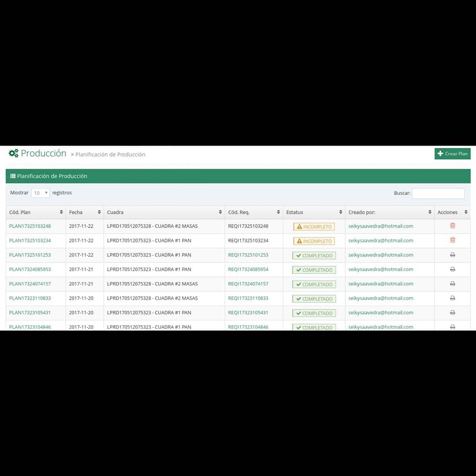Click creator email in PLAN17324074157 row

(x=381, y=284)
